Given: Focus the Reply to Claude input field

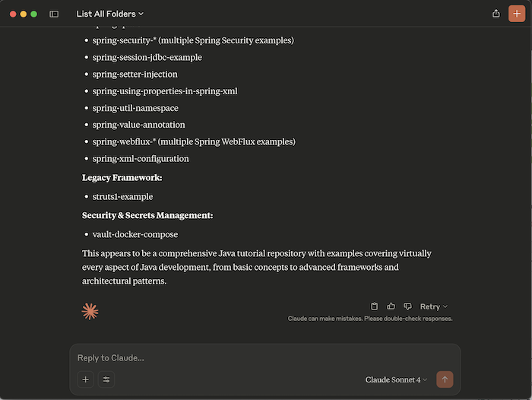Looking at the screenshot, I should tap(258, 357).
